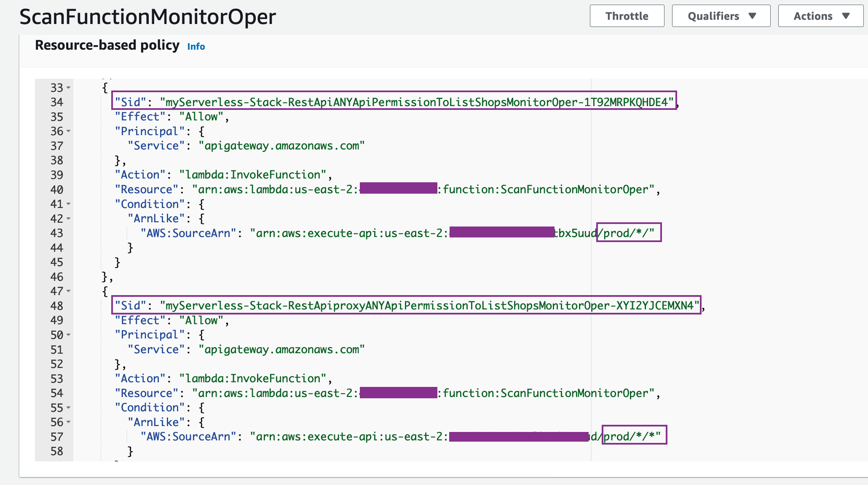Collapse ArnLike fold arrow at line 42
This screenshot has height=485, width=868.
(68, 219)
